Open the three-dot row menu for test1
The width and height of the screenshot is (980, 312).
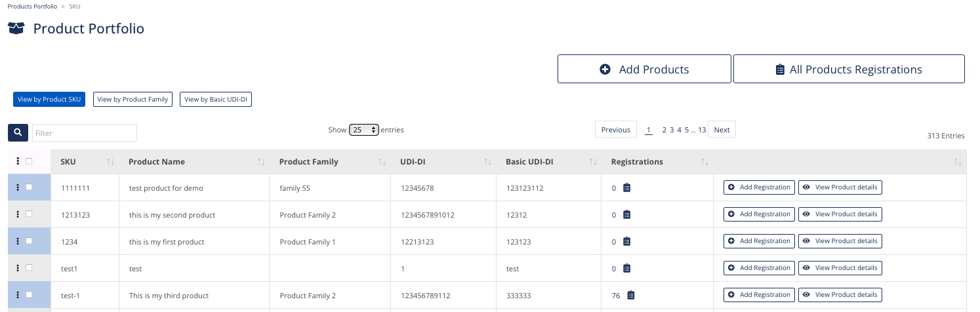(x=18, y=268)
